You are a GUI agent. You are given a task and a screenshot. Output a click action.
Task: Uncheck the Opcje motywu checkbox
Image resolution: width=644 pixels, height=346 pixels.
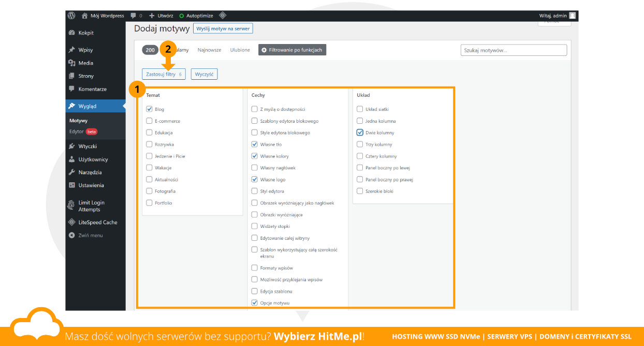[255, 302]
